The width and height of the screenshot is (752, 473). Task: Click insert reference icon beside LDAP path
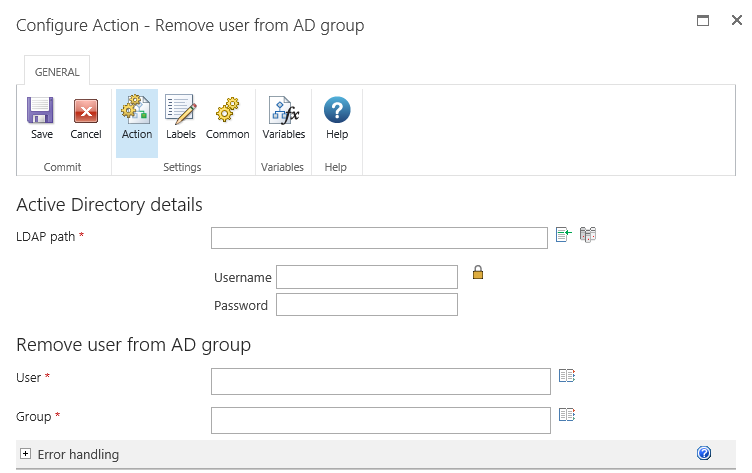pos(564,235)
